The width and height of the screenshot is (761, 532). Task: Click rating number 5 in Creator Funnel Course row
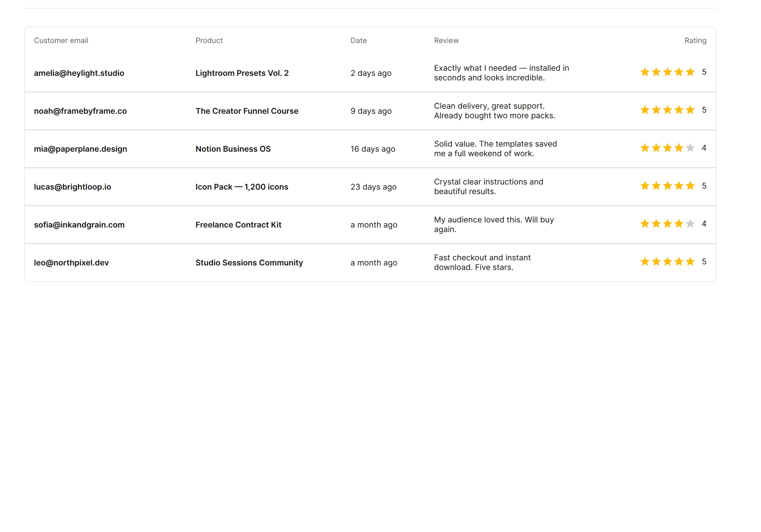pyautogui.click(x=704, y=110)
